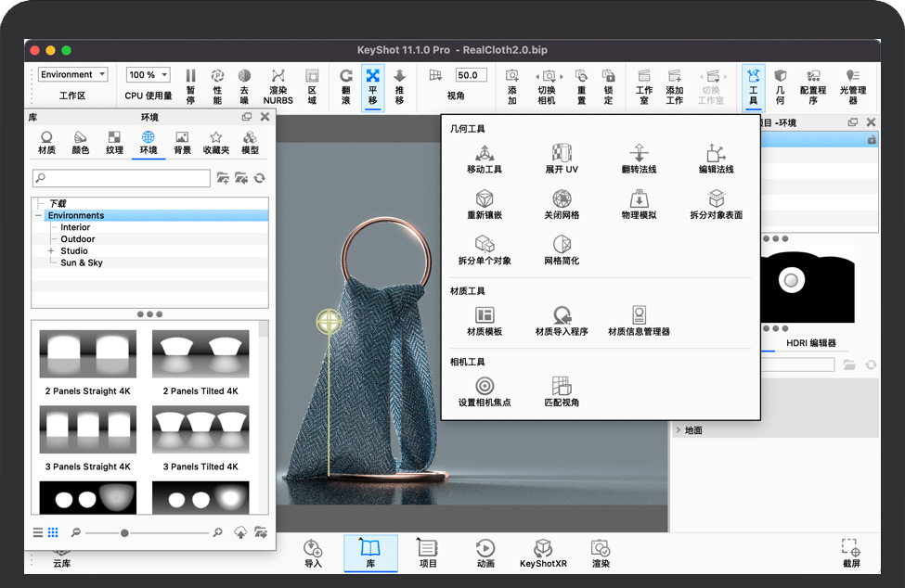The image size is (905, 588).
Task: Expand the Studio folder in tree
Action: 51,251
